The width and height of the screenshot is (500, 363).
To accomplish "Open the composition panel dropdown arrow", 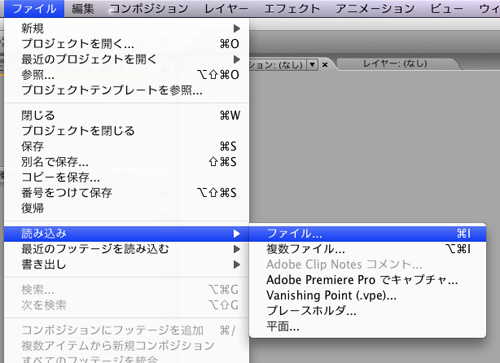I will [312, 64].
